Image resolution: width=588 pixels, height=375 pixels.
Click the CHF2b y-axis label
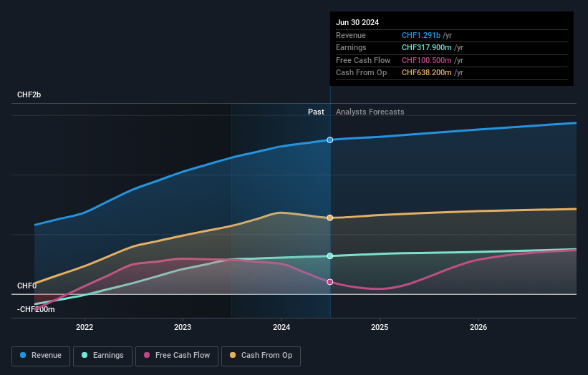pos(29,94)
